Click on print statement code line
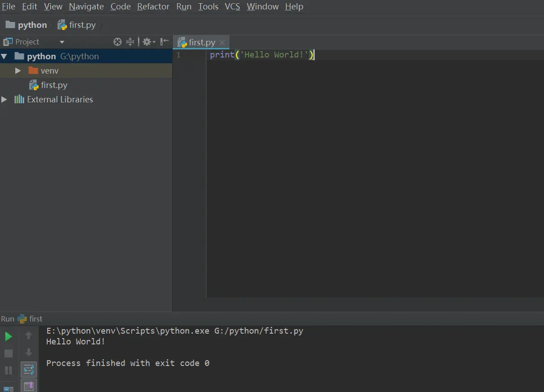The height and width of the screenshot is (392, 544). pyautogui.click(x=262, y=55)
